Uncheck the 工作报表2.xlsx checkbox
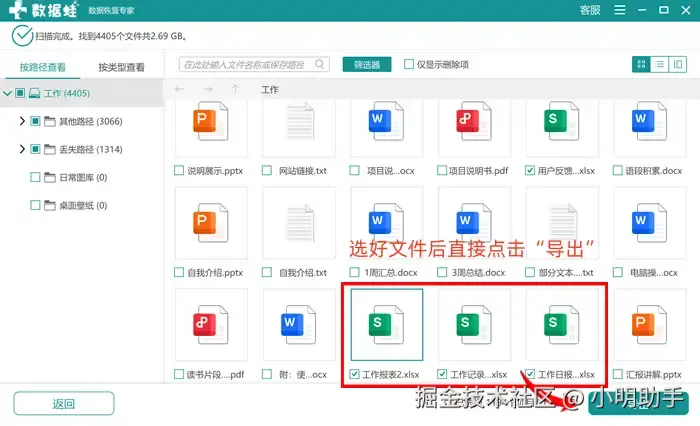This screenshot has width=700, height=426. point(354,374)
